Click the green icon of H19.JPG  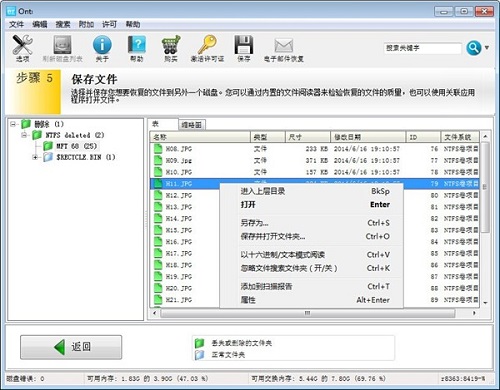[x=158, y=276]
